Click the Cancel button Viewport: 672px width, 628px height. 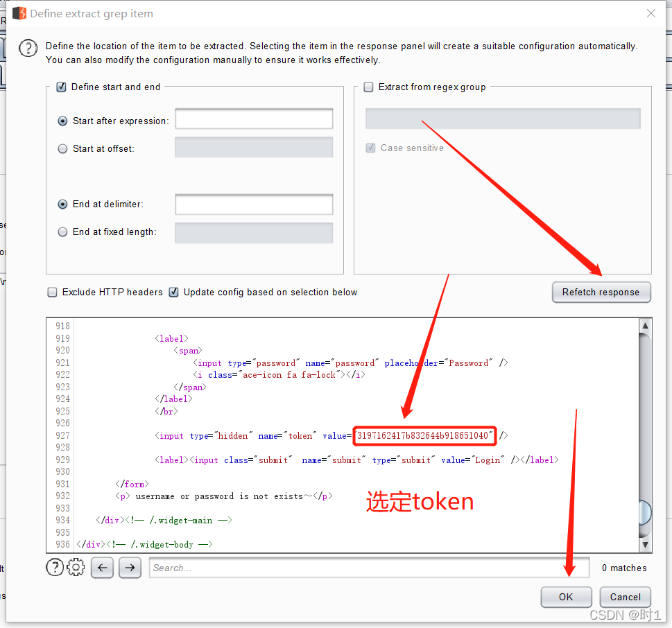[625, 597]
